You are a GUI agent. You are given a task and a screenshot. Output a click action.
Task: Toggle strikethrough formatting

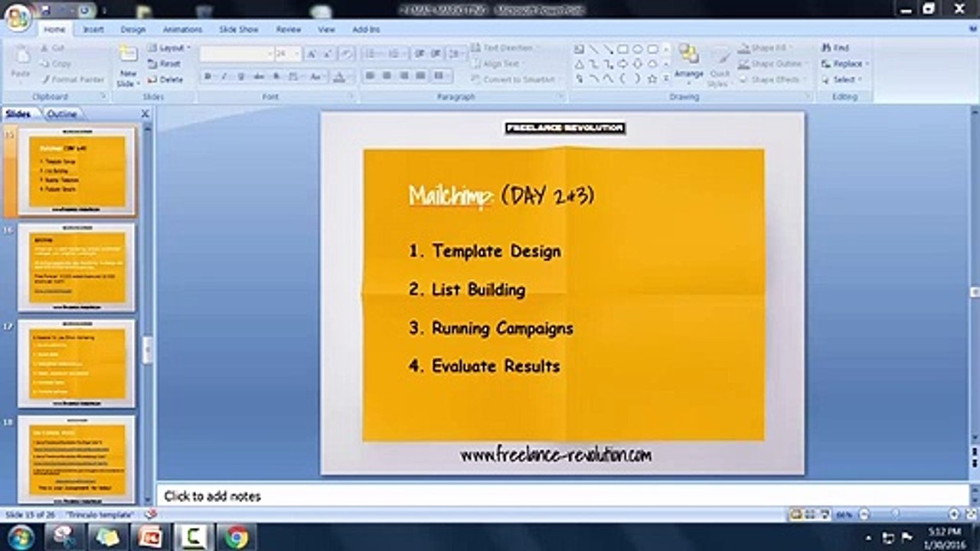tap(259, 77)
